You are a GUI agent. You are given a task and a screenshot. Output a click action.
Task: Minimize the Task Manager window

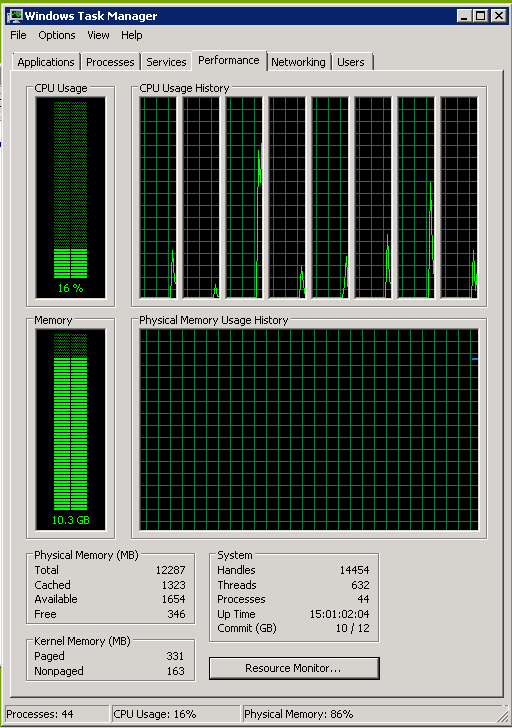coord(464,16)
